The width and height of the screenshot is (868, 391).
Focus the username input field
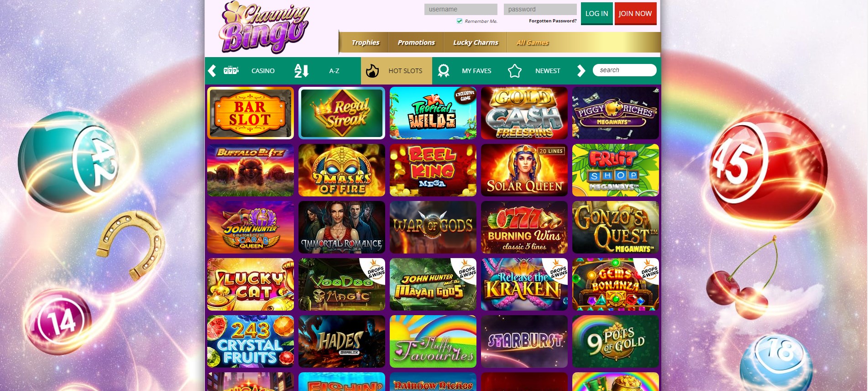tap(461, 9)
